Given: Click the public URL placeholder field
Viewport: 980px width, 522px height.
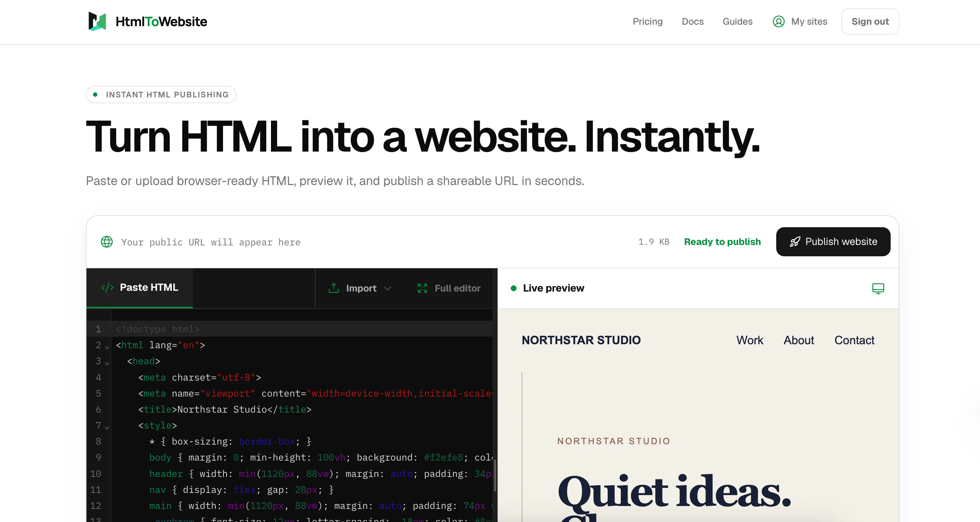Looking at the screenshot, I should [211, 242].
